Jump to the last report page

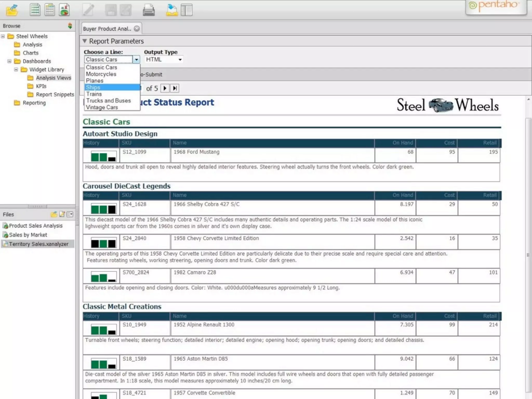(175, 88)
